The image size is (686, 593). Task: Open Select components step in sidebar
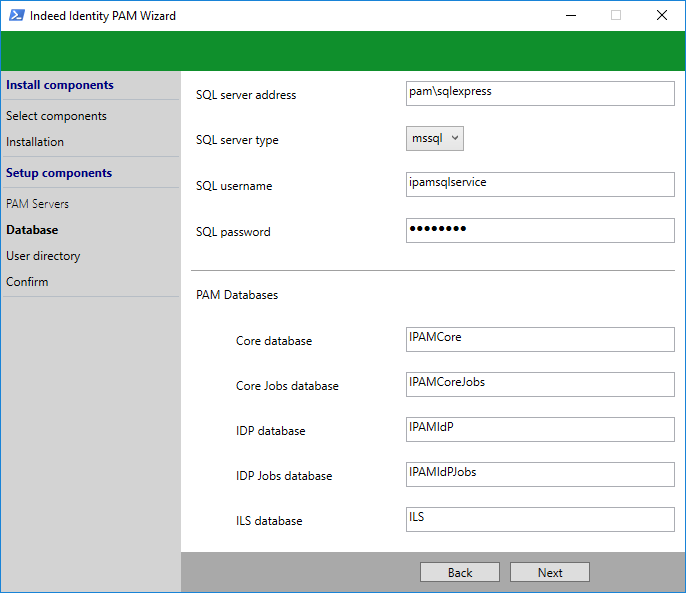[x=56, y=116]
